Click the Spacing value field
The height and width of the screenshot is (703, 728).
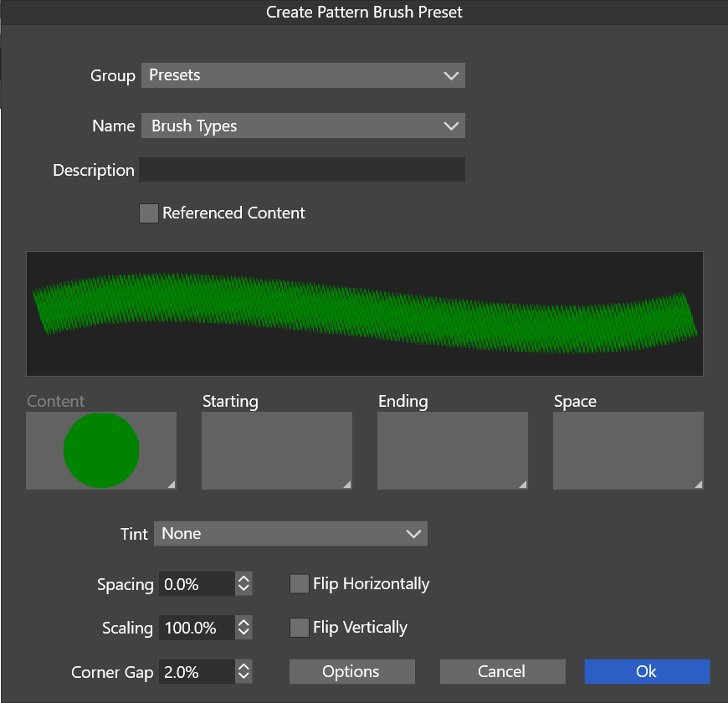tap(196, 584)
